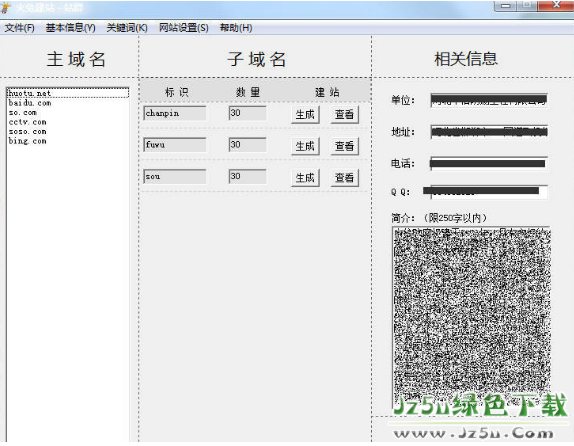Open the 帮助(H) menu

pyautogui.click(x=236, y=28)
